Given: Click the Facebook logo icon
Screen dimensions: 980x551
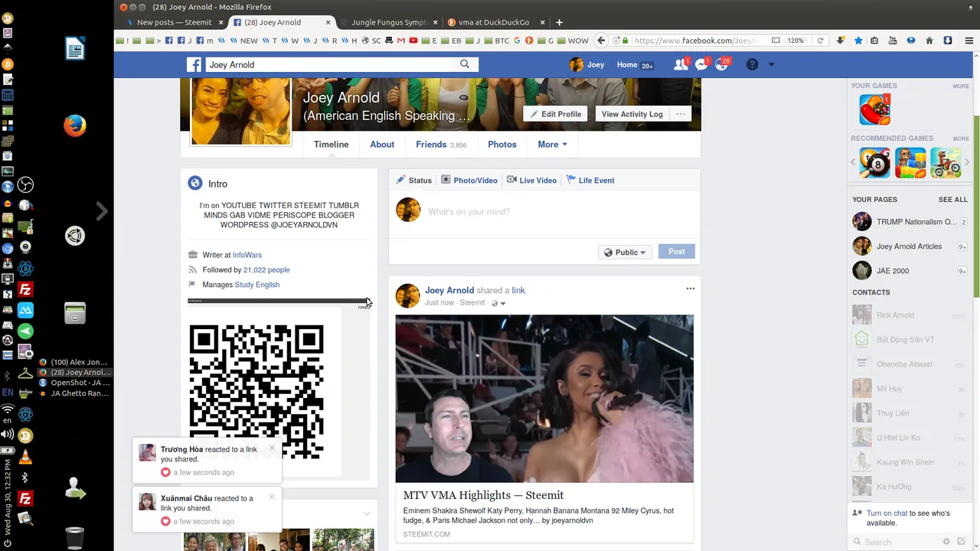Looking at the screenshot, I should [194, 64].
